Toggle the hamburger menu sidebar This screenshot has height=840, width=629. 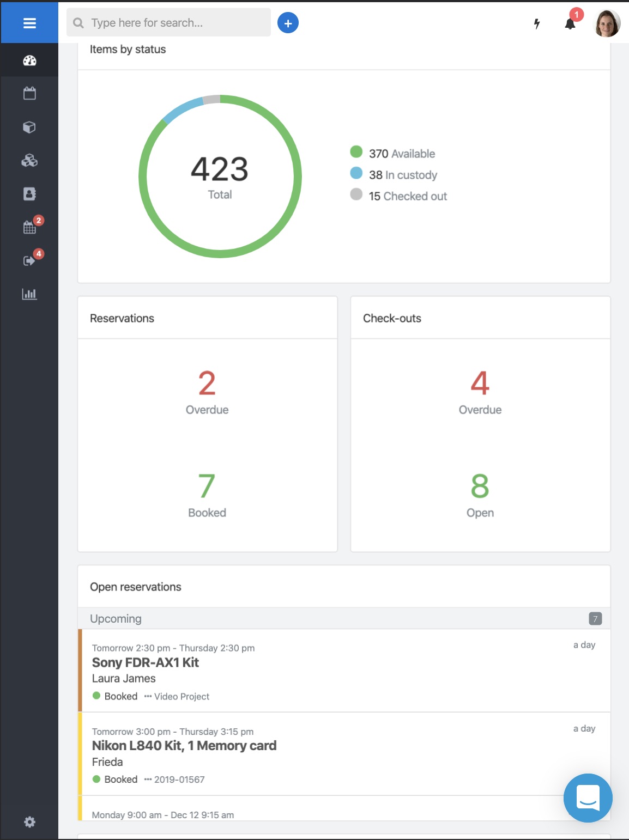click(x=29, y=23)
